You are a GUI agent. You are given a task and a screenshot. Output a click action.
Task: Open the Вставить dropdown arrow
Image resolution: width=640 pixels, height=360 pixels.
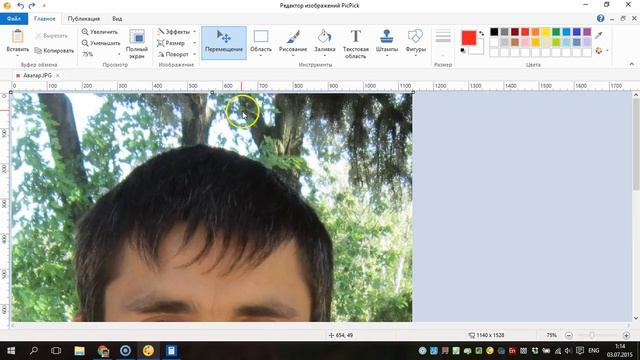(x=18, y=56)
